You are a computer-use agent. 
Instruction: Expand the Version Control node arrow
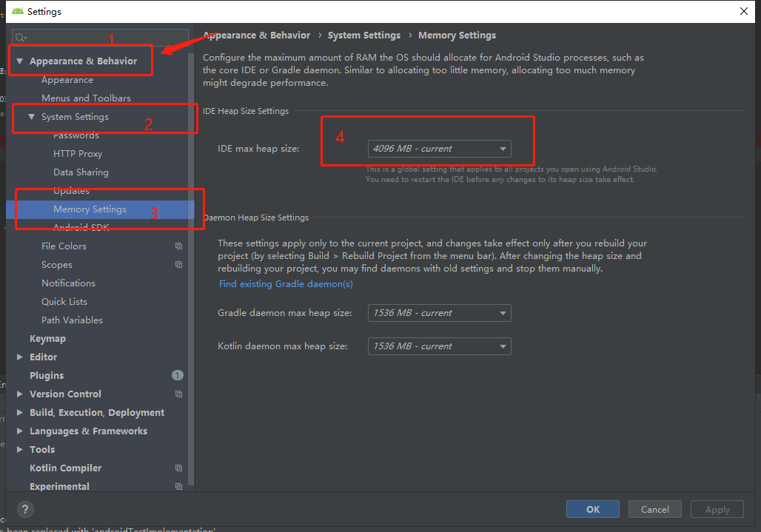coord(19,394)
